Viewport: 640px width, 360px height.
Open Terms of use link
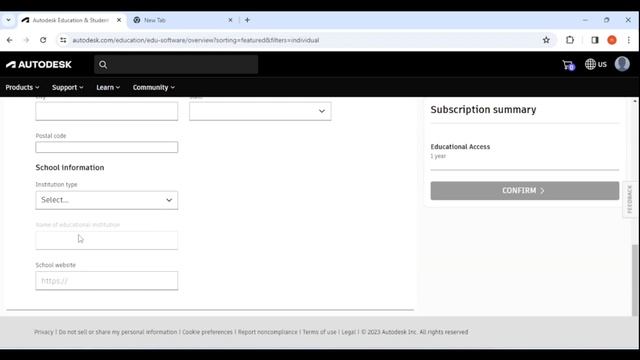320,332
